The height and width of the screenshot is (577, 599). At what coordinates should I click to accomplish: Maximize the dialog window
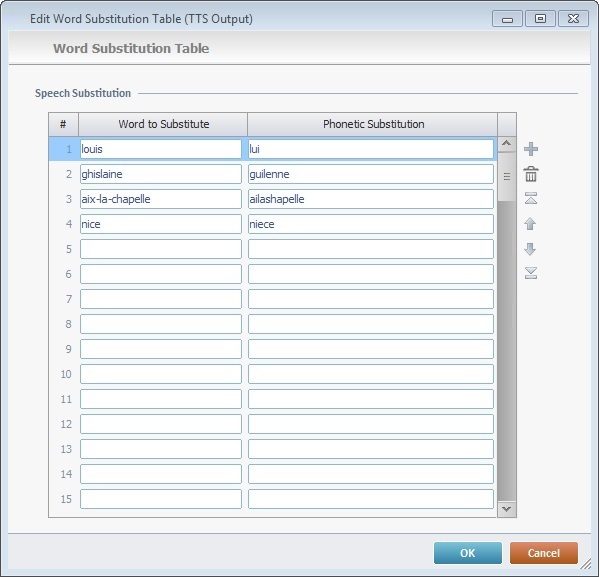pyautogui.click(x=540, y=19)
